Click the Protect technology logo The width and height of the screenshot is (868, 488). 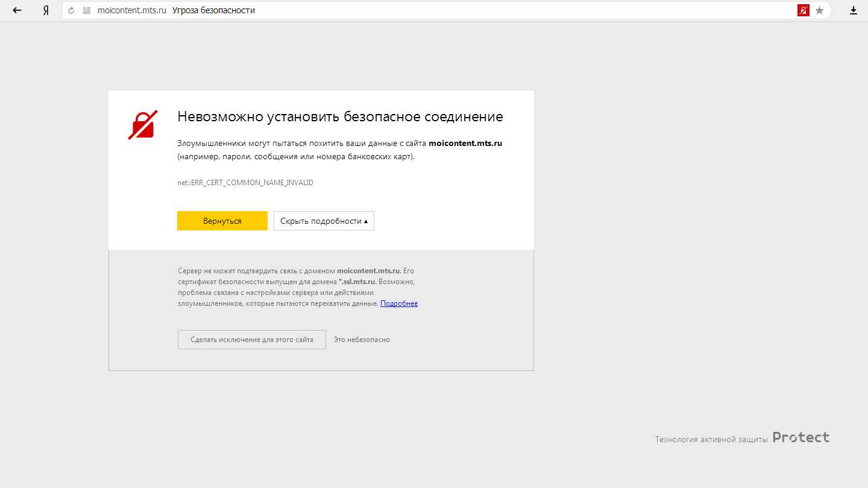(801, 437)
